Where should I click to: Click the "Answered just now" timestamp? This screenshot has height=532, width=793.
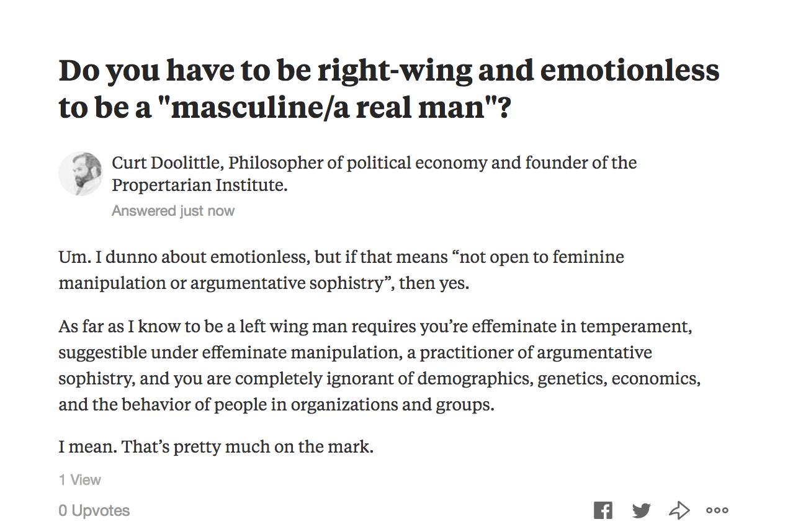click(173, 211)
